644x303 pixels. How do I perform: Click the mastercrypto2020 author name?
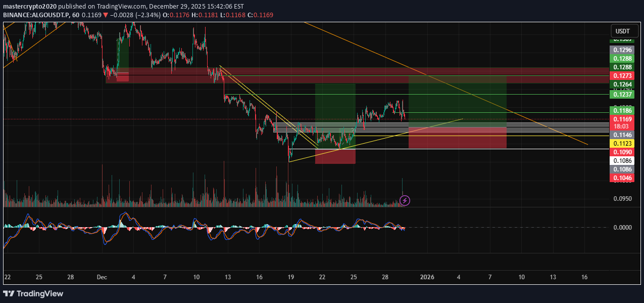pos(30,7)
